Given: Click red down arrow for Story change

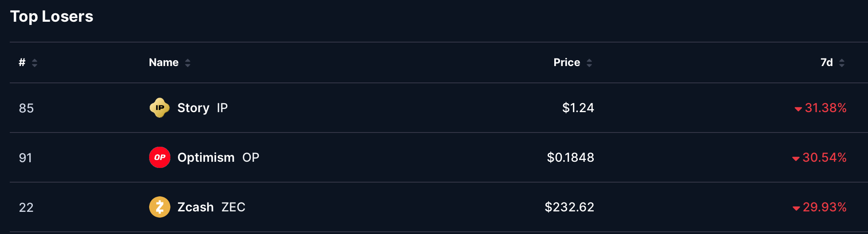Looking at the screenshot, I should (798, 109).
